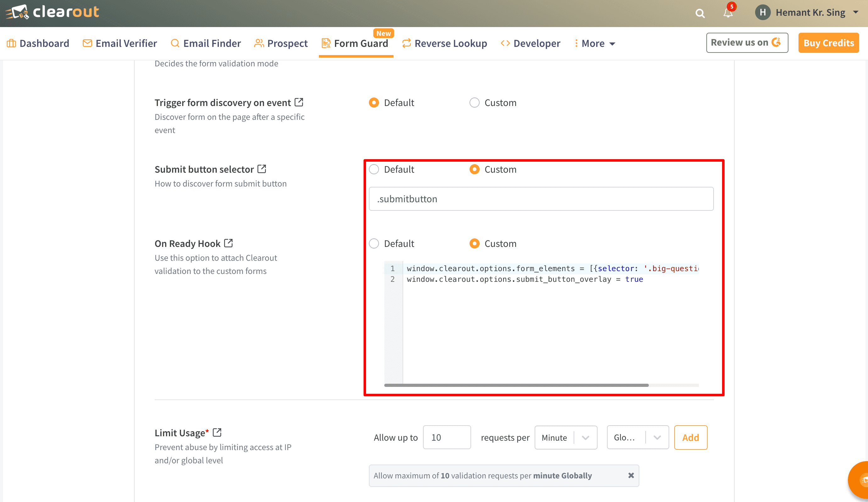Select the Form Guard document icon
The height and width of the screenshot is (502, 868).
point(325,43)
